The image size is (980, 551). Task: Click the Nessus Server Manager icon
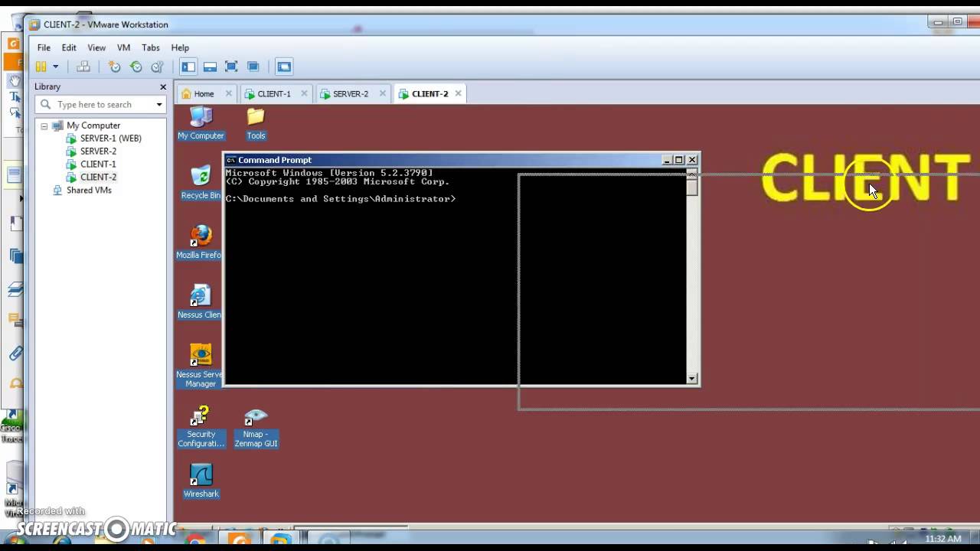[x=201, y=366]
